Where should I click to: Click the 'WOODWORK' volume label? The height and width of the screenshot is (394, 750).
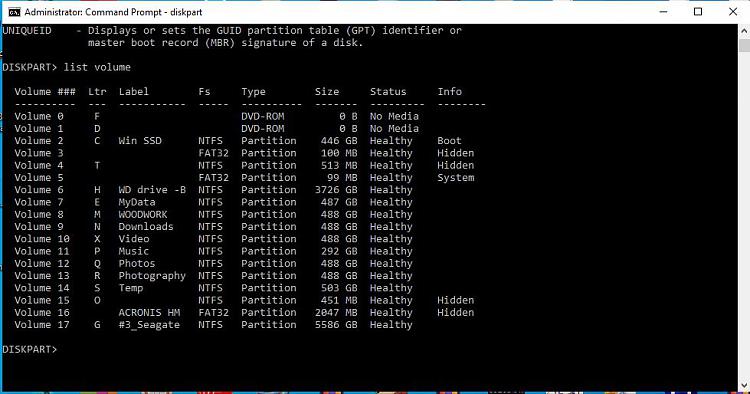pyautogui.click(x=143, y=215)
